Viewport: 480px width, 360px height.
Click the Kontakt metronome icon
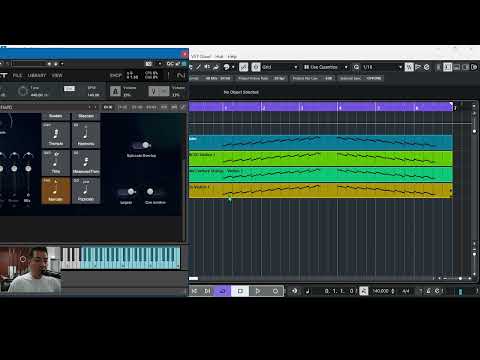(x=115, y=91)
